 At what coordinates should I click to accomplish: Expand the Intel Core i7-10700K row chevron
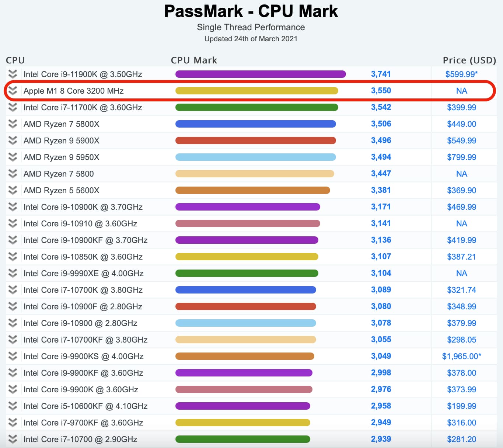tap(13, 290)
